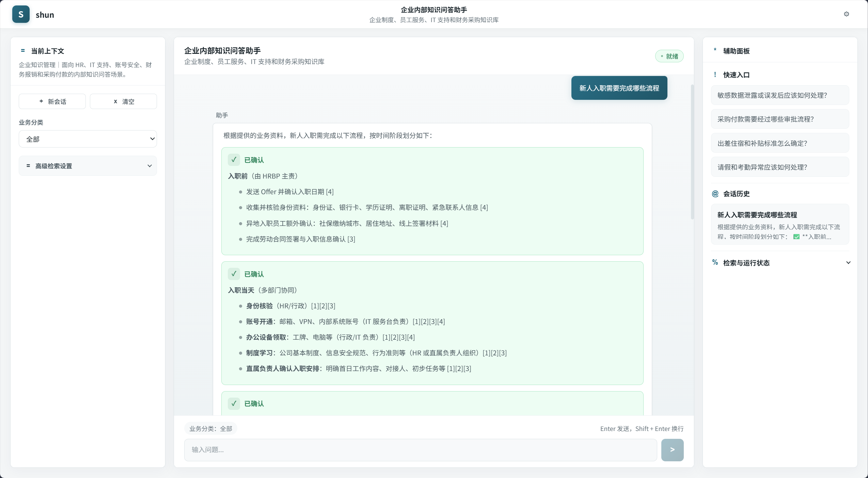Image resolution: width=868 pixels, height=478 pixels.
Task: Click the 辅助面板 asterisk icon
Action: [715, 50]
